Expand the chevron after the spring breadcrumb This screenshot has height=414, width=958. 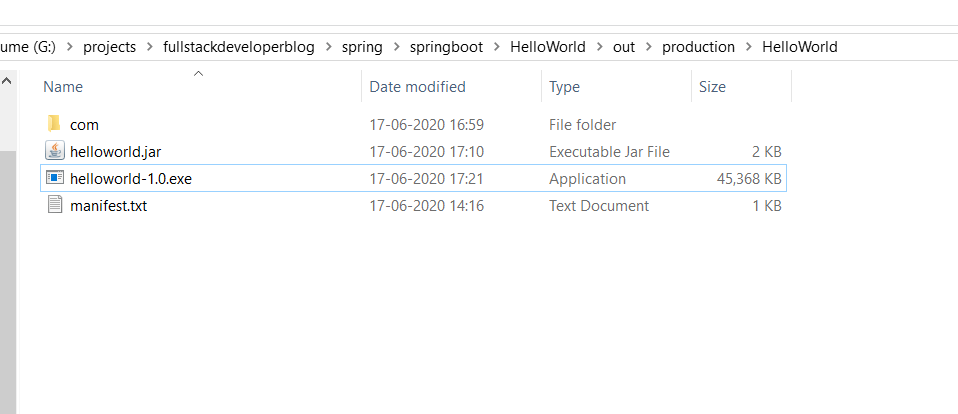tap(396, 47)
